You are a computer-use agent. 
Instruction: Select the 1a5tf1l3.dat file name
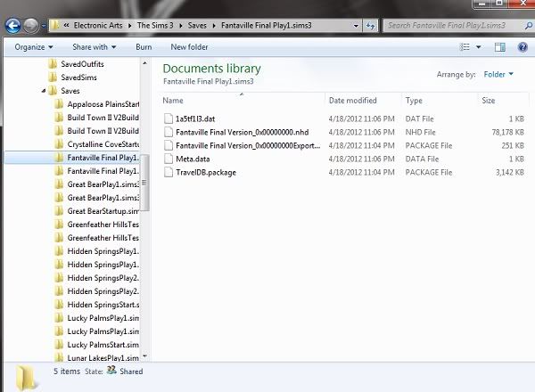[x=195, y=119]
